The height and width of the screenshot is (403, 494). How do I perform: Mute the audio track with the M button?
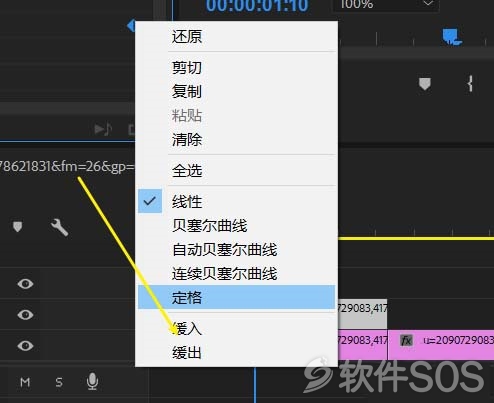pyautogui.click(x=25, y=382)
